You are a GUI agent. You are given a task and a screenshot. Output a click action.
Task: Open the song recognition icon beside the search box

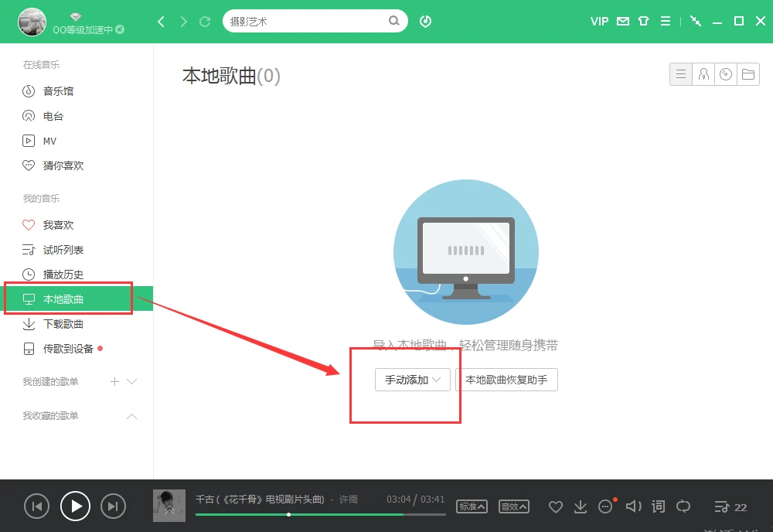pyautogui.click(x=425, y=21)
